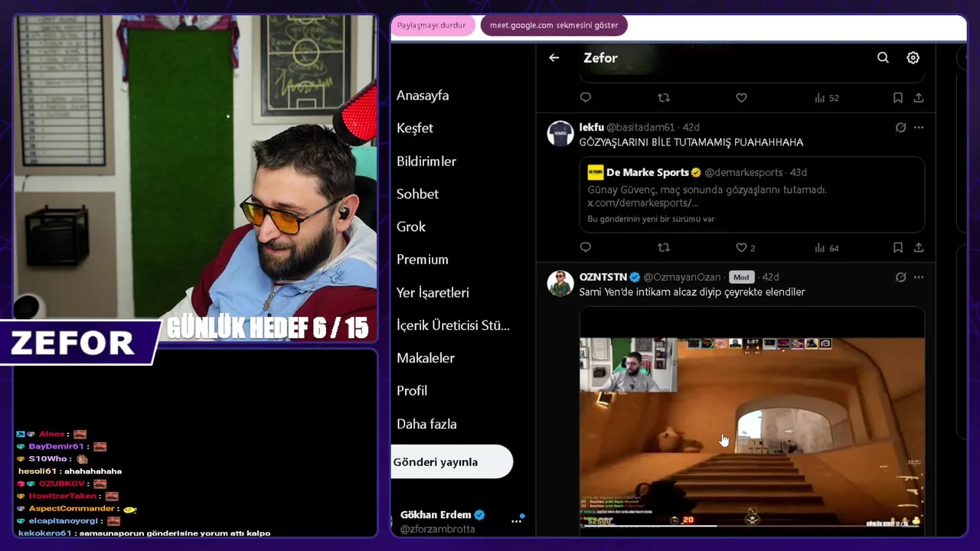Open Bildirimler in the sidebar
The height and width of the screenshot is (551, 980).
426,161
